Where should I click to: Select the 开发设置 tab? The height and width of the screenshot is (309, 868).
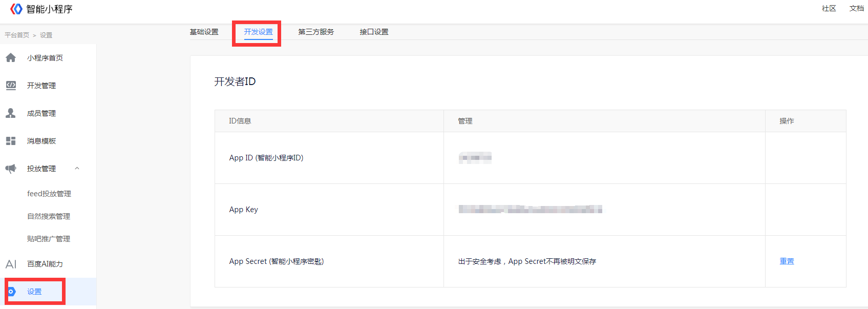point(258,32)
